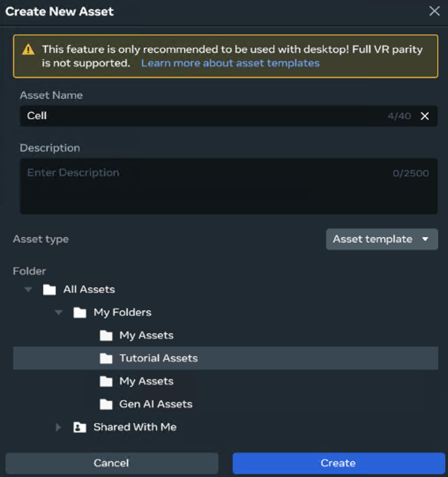Click the Tutorial Assets folder icon
The width and height of the screenshot is (448, 477).
tap(106, 358)
